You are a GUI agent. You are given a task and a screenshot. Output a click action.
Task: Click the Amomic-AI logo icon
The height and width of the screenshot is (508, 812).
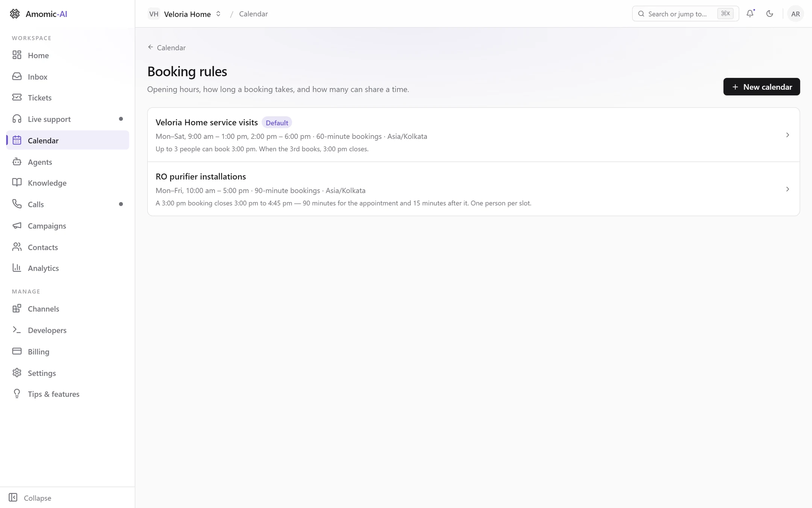(15, 14)
